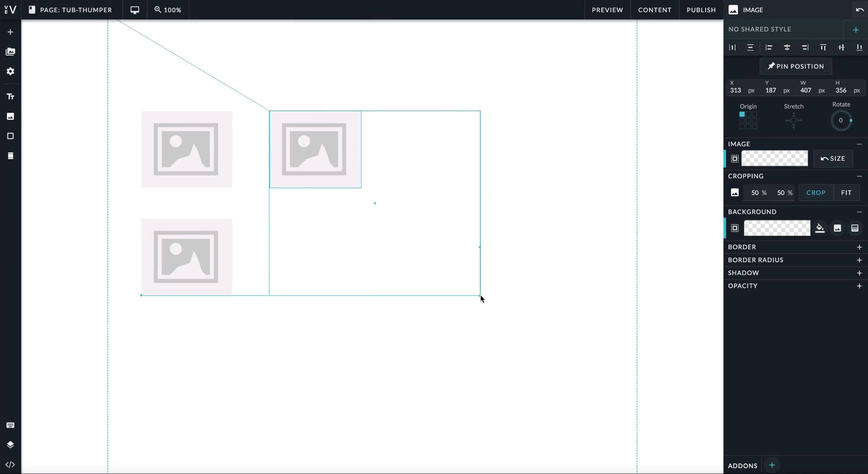
Task: Open keyboard shortcuts icon
Action: coord(10,425)
